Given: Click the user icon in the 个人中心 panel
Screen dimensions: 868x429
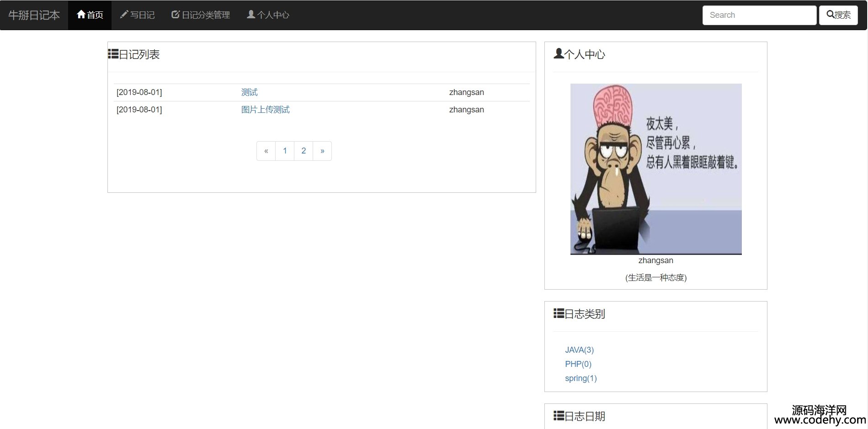Looking at the screenshot, I should tap(559, 53).
